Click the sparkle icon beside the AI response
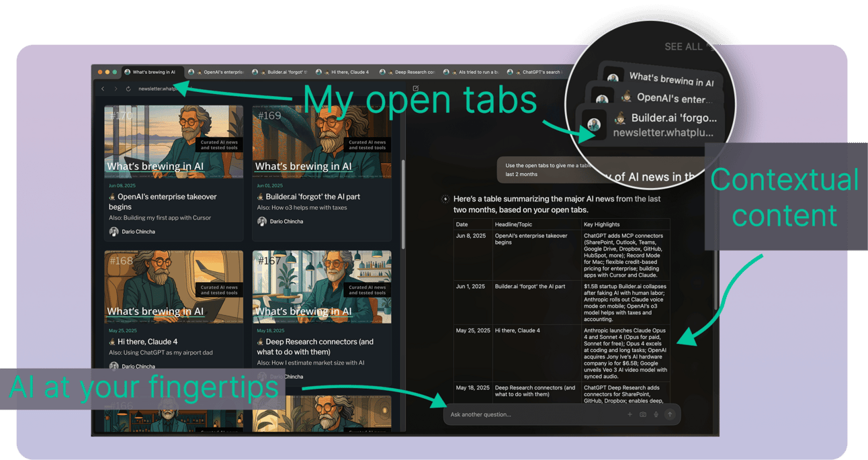Image resolution: width=868 pixels, height=460 pixels. 445,199
